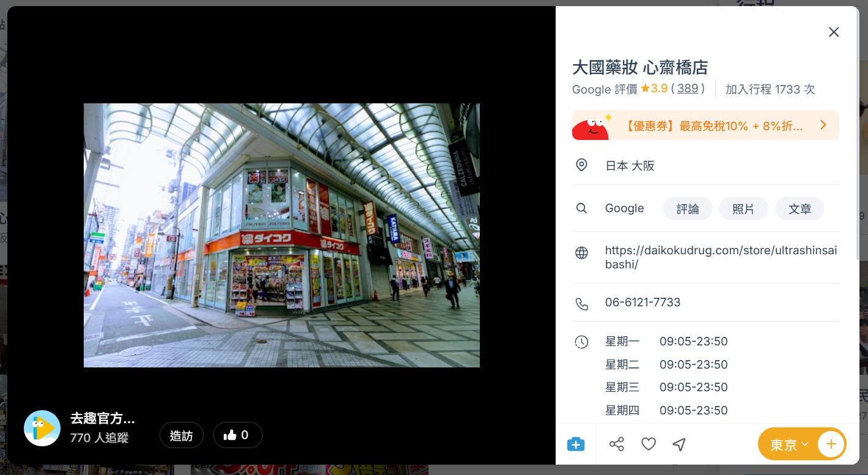Toggle the heart favorite icon

click(x=648, y=444)
